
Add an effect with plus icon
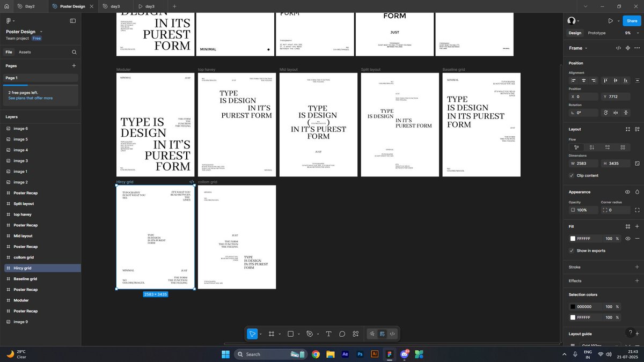[637, 280]
